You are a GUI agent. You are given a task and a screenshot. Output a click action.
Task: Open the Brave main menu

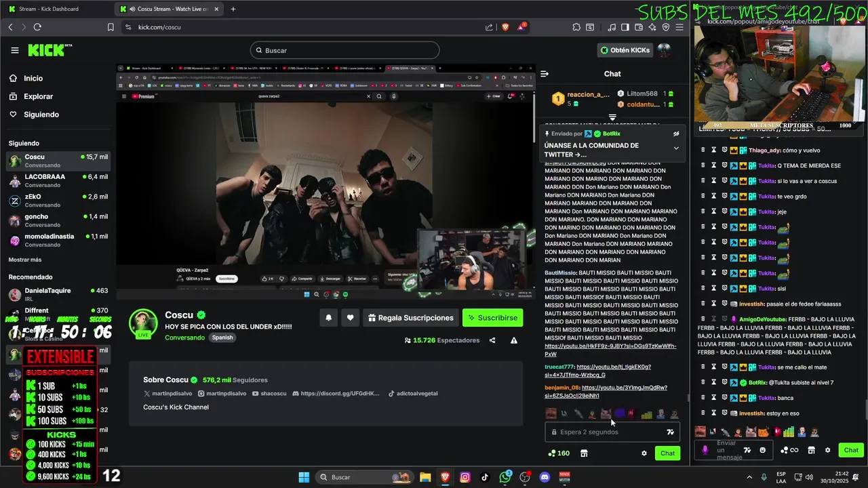pyautogui.click(x=679, y=27)
